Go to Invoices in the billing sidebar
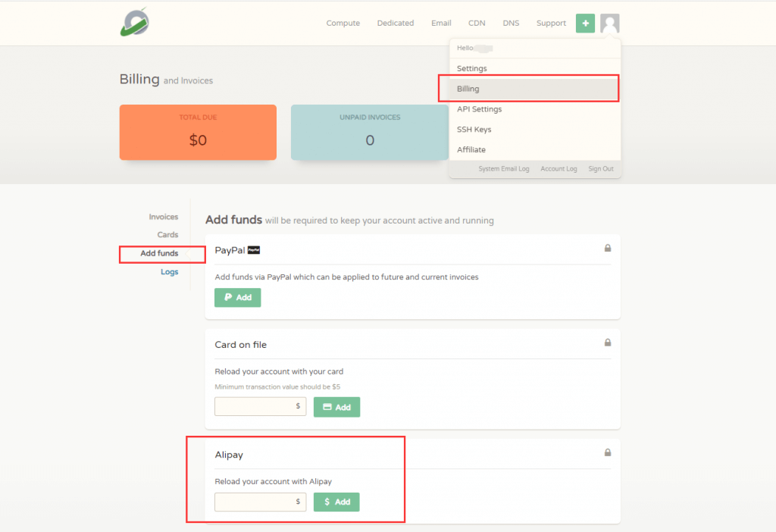This screenshot has width=776, height=532. pyautogui.click(x=164, y=217)
